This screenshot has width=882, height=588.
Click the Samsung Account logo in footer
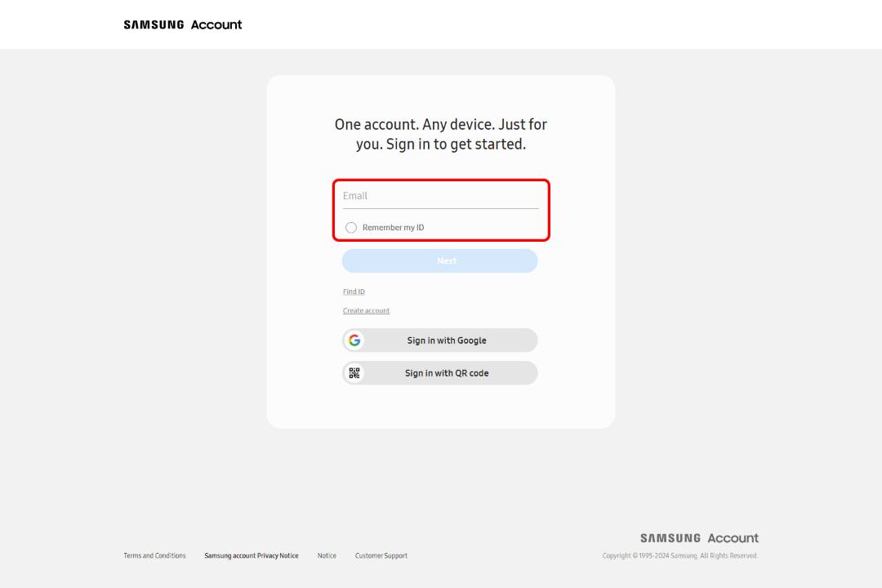click(x=699, y=538)
